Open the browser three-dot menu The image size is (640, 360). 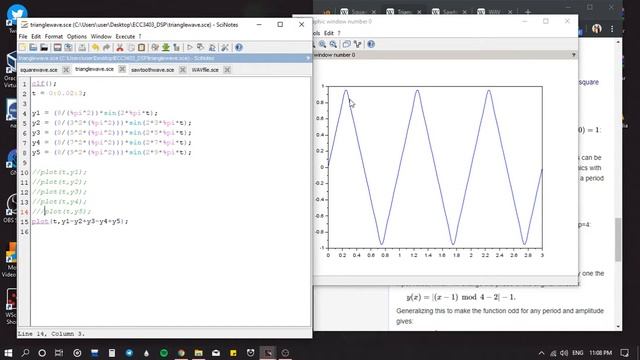[x=612, y=29]
